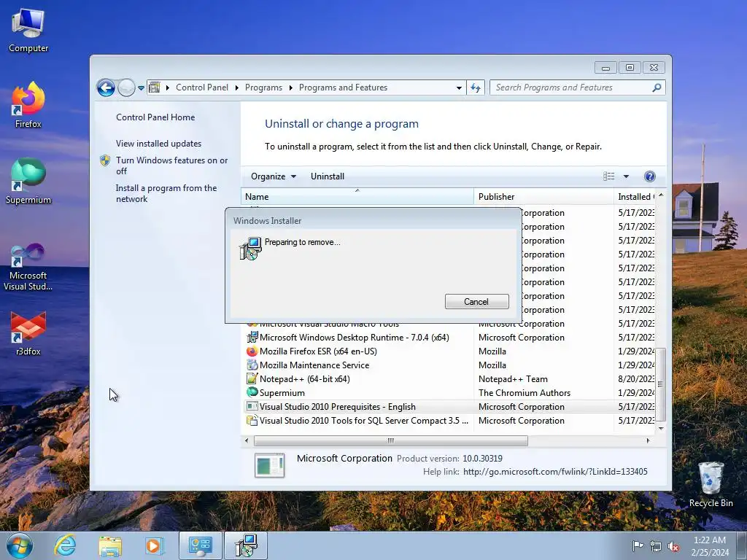Select Mozilla Maintenance Service entry
Viewport: 747px width, 560px height.
click(x=448, y=365)
